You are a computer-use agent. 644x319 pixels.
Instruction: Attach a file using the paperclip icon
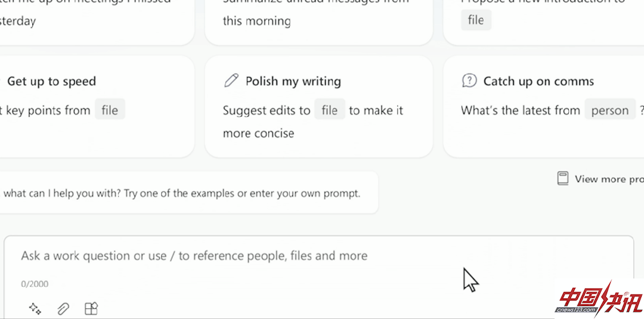tap(63, 308)
